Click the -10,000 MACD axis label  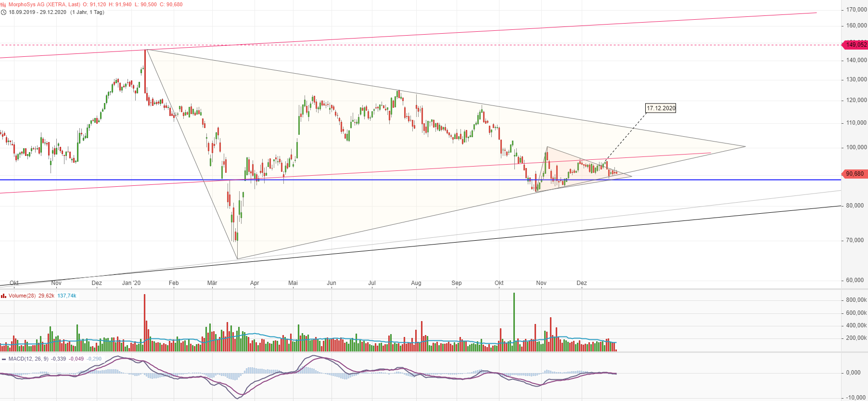click(856, 398)
